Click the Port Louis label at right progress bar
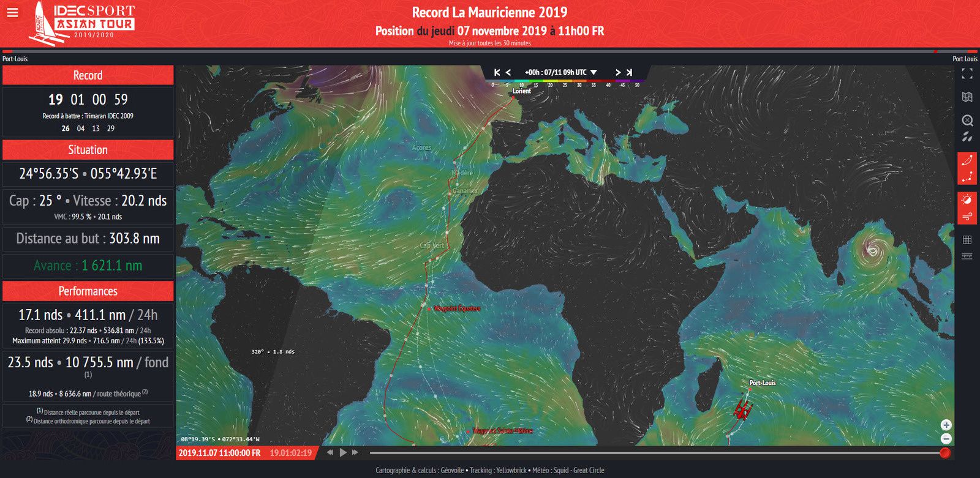Image resolution: width=980 pixels, height=478 pixels. 965,59
